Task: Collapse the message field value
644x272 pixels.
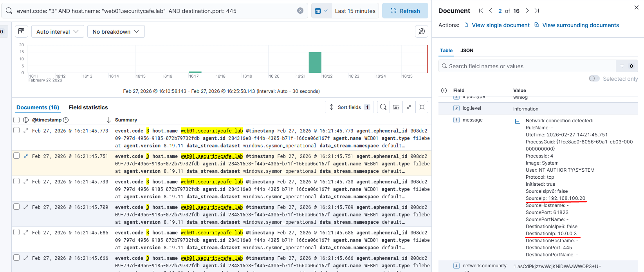Action: click(518, 121)
